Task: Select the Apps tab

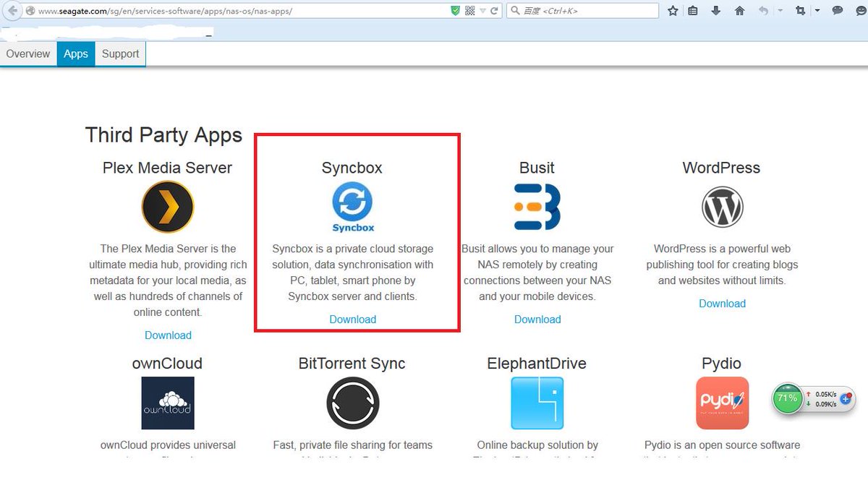Action: point(76,54)
